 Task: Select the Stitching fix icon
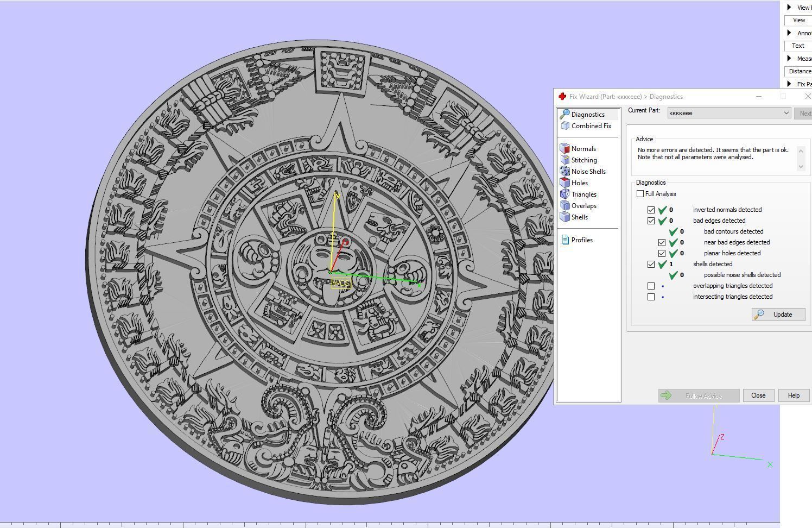(x=564, y=160)
